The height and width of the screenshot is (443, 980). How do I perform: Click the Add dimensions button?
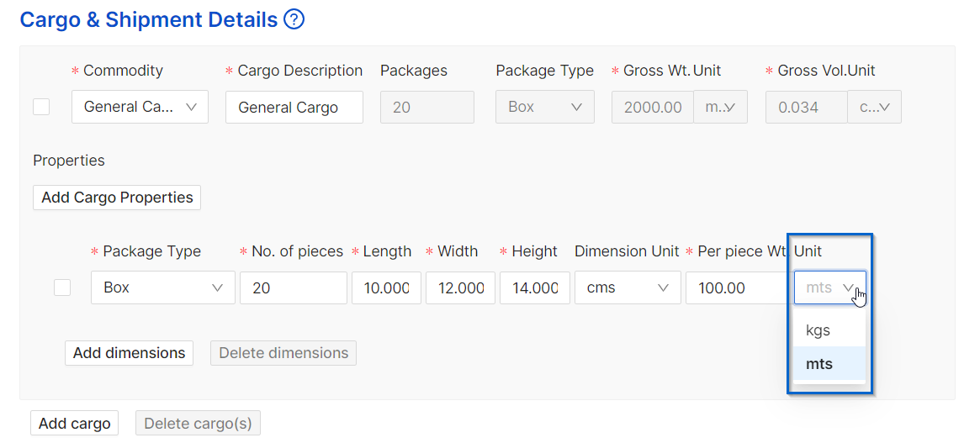[129, 353]
